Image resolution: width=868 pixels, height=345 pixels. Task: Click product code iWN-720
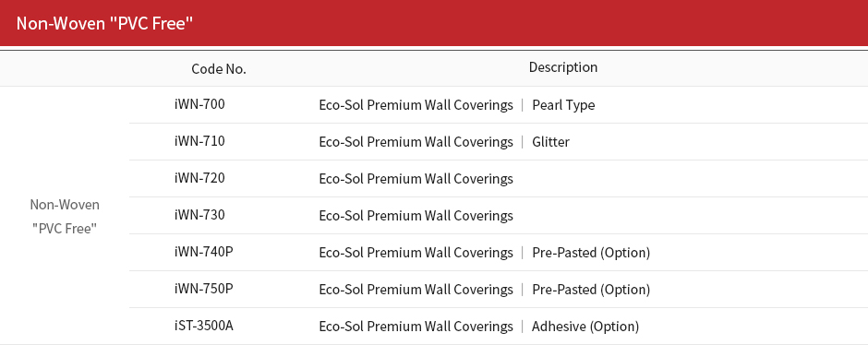coord(199,178)
